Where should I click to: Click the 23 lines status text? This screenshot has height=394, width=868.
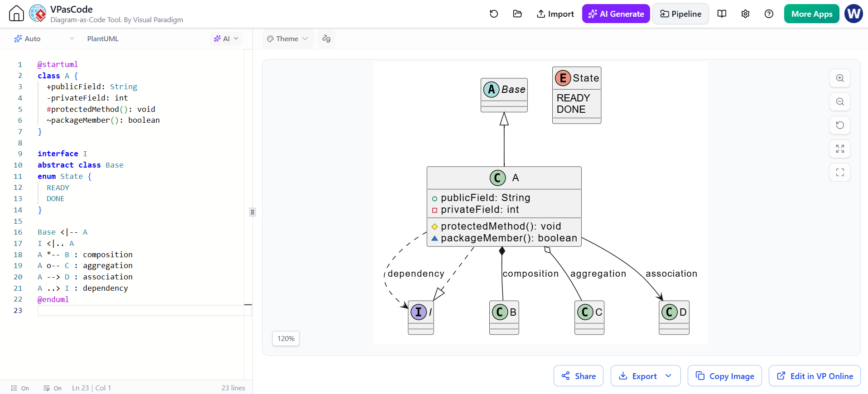[233, 388]
